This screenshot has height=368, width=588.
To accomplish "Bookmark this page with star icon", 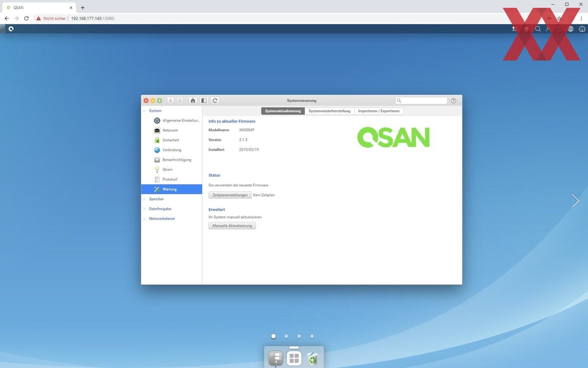I will point(559,19).
